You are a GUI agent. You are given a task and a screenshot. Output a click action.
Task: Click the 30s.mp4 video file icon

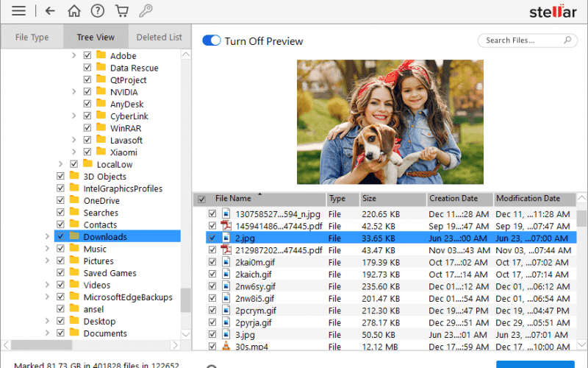point(226,347)
